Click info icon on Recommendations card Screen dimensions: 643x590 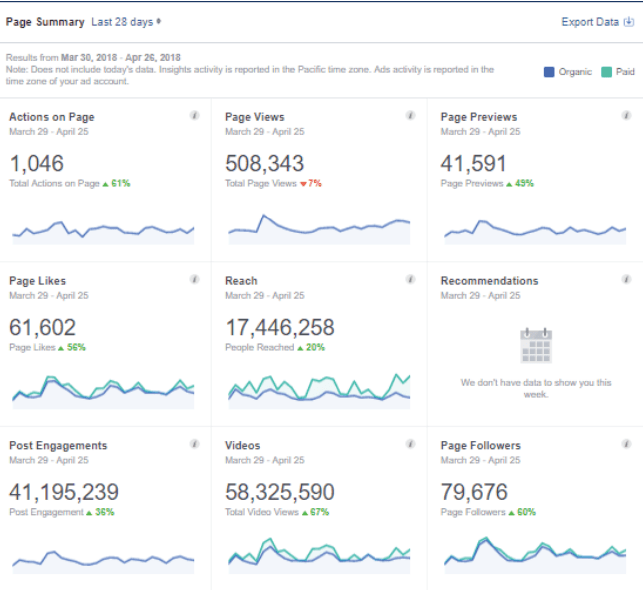(626, 280)
